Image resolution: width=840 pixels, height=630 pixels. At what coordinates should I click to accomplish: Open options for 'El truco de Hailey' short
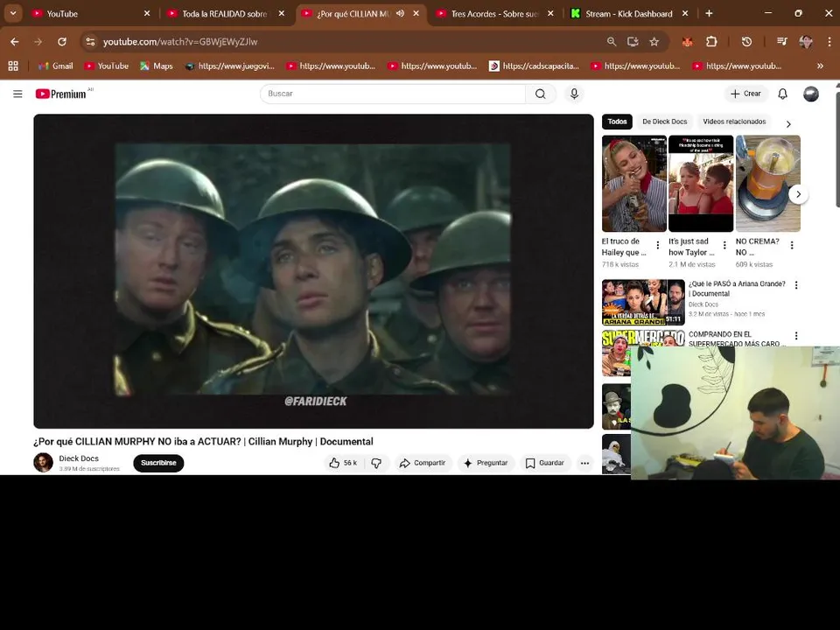click(x=658, y=245)
